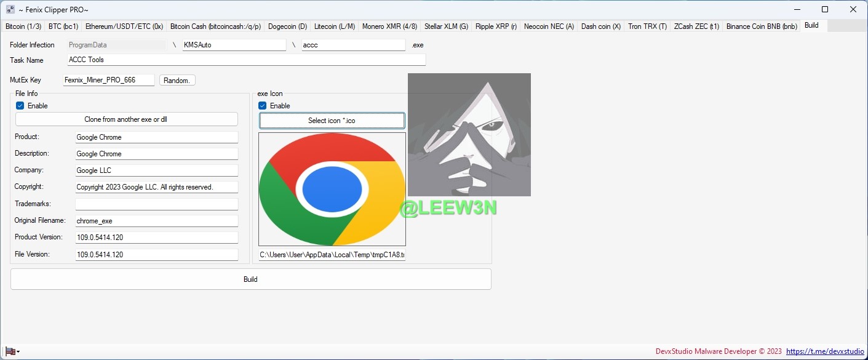Switch to the Bitcoin (1/3) tab

[23, 26]
